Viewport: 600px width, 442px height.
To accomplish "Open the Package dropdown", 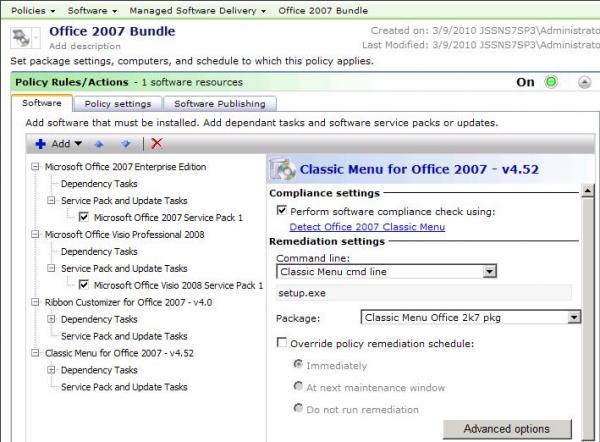I will click(x=574, y=317).
